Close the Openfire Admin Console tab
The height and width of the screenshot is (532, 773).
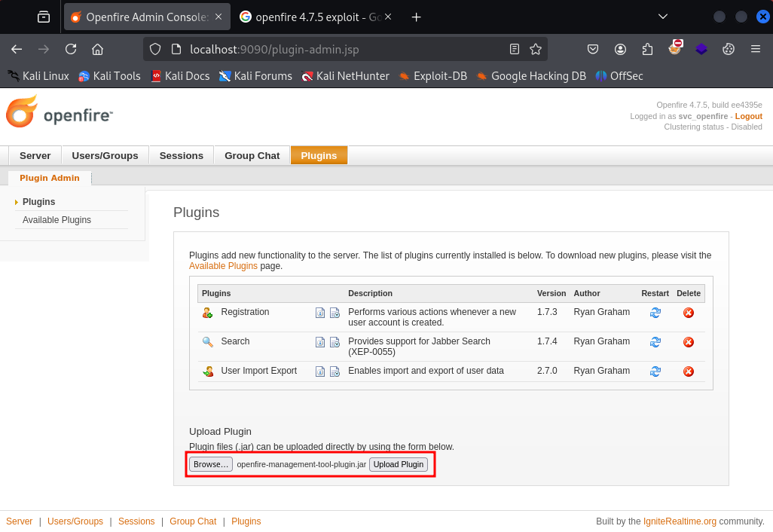(218, 17)
